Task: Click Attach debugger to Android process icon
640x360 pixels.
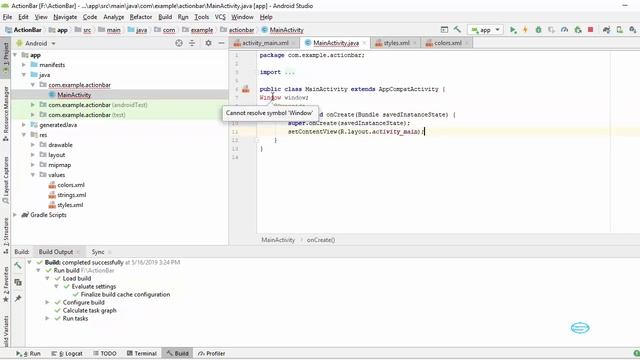Action: coord(578,30)
